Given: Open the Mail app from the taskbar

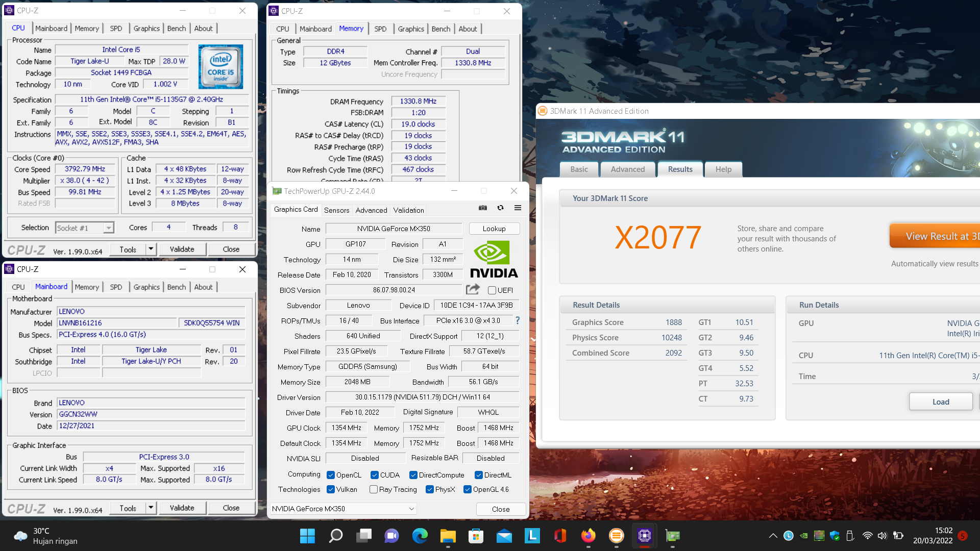Looking at the screenshot, I should click(x=504, y=536).
